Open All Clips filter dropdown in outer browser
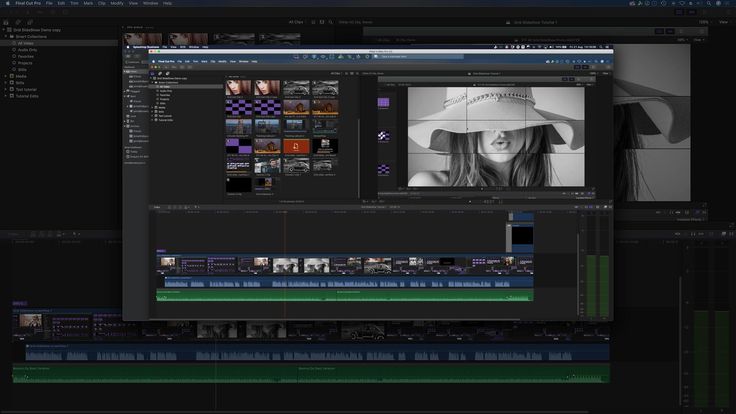The image size is (736, 414). click(x=296, y=22)
